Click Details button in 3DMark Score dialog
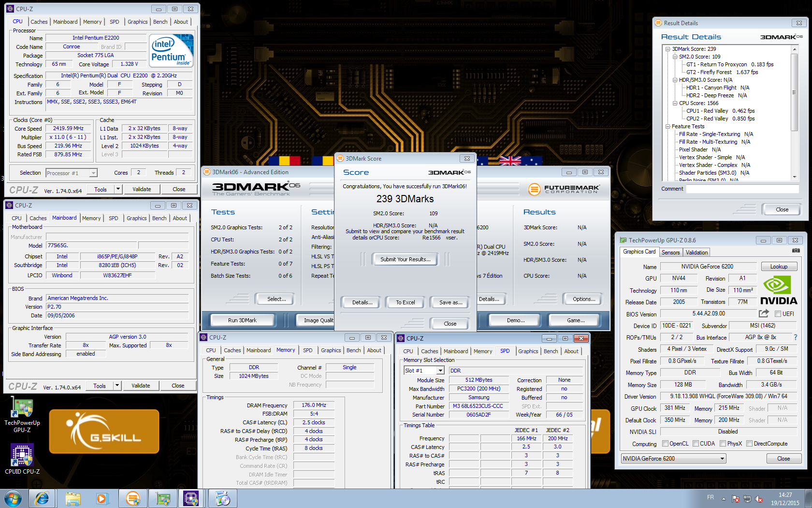The width and height of the screenshot is (812, 508). 362,302
